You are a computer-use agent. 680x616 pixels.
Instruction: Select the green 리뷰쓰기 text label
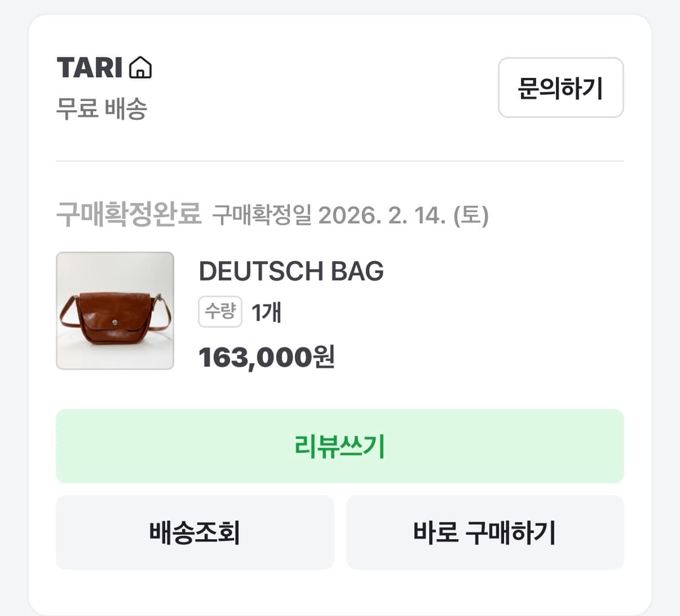[x=340, y=446]
